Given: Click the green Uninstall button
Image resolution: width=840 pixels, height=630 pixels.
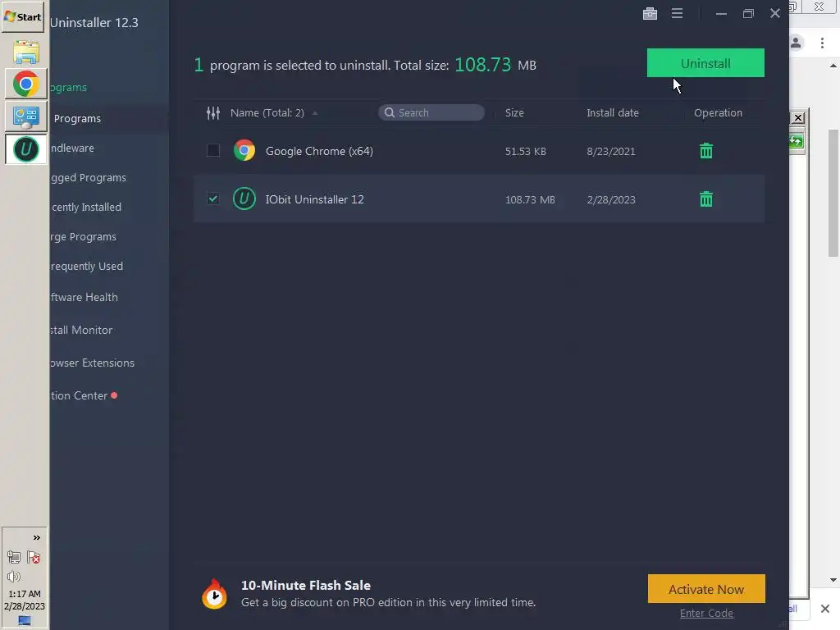Looking at the screenshot, I should tap(705, 62).
